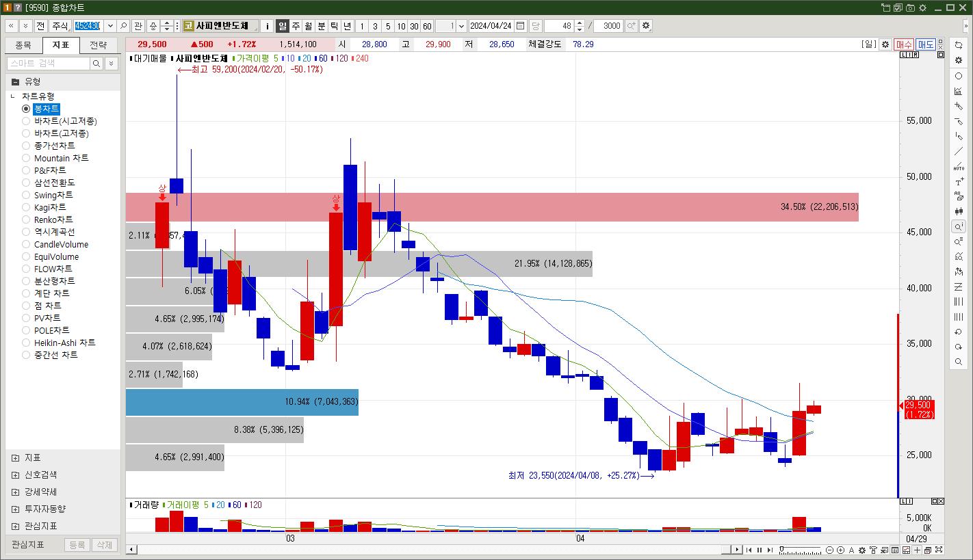Click the screenshot camera icon in title bar
This screenshot has height=560, width=973.
(910, 8)
